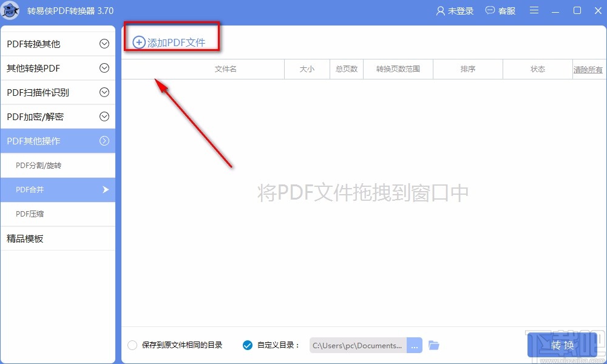Click the folder icon beside output directory

(x=434, y=345)
